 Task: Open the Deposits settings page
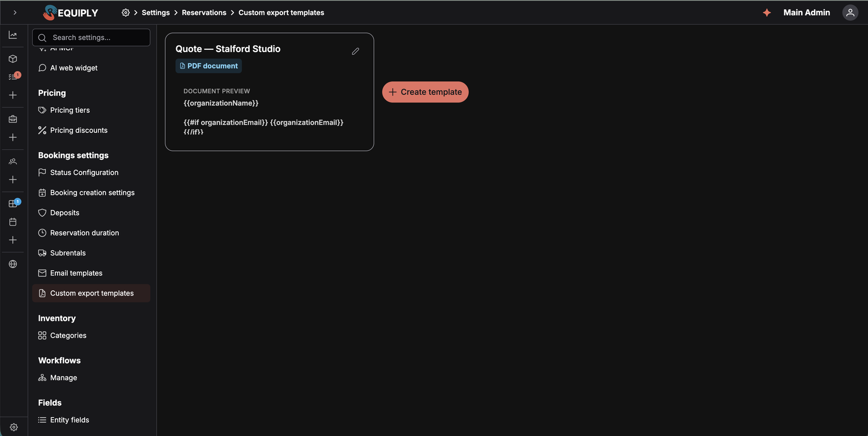tap(91, 213)
